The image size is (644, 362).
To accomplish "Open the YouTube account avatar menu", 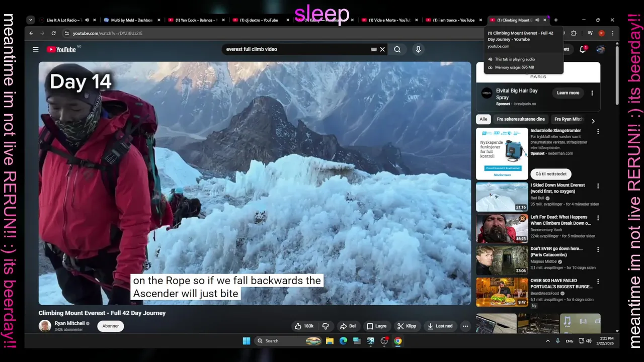I will point(600,49).
